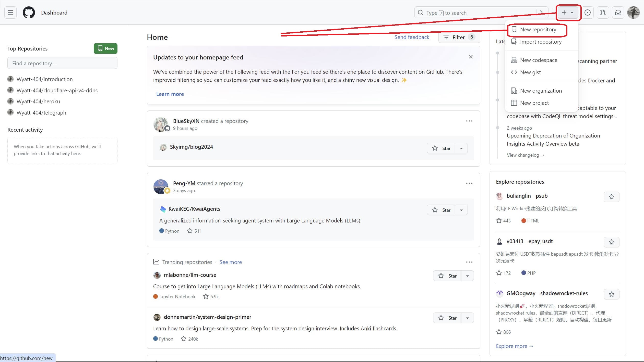644x362 pixels.
Task: Open the shadowrocket-rules repository name
Action: [x=564, y=293]
